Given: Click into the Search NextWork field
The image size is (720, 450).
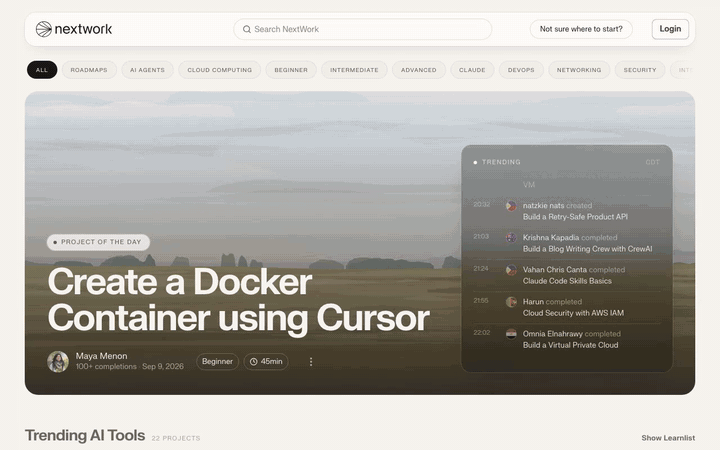Looking at the screenshot, I should (x=363, y=29).
